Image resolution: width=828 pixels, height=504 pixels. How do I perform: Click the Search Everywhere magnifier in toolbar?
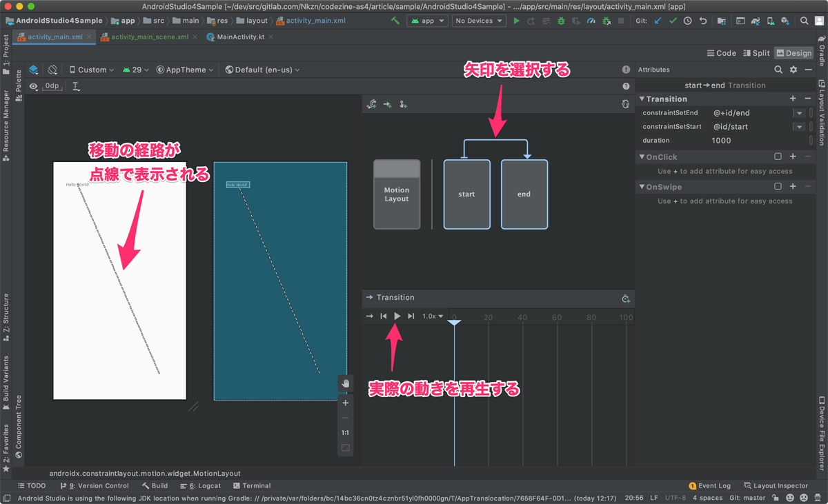click(804, 21)
